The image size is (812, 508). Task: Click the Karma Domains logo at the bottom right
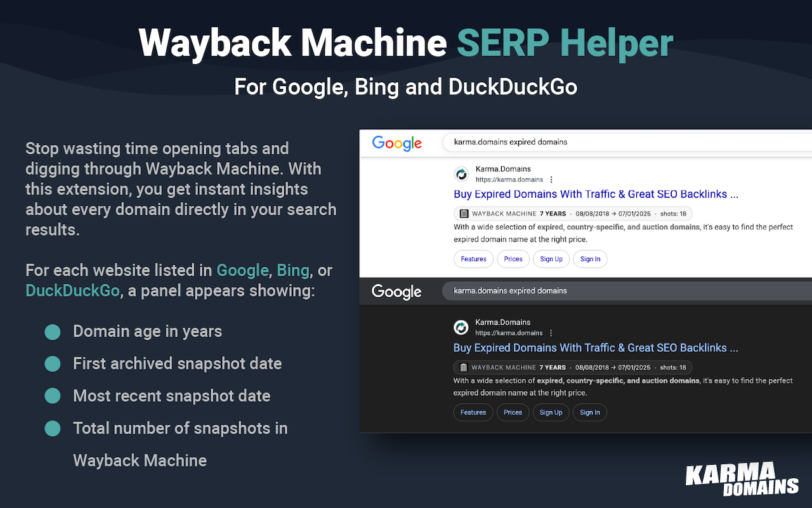click(742, 479)
